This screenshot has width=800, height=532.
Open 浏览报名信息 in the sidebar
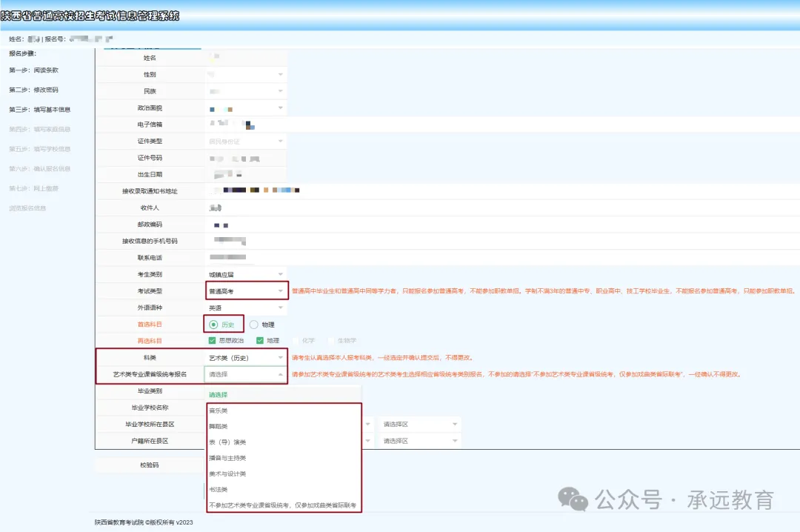point(27,208)
